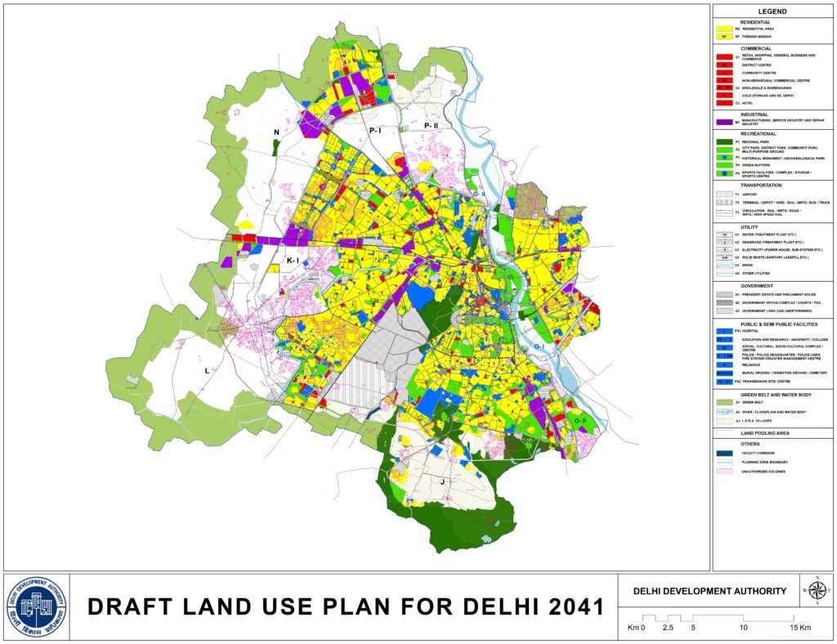Click the '10' mark on the scale bar

click(744, 628)
